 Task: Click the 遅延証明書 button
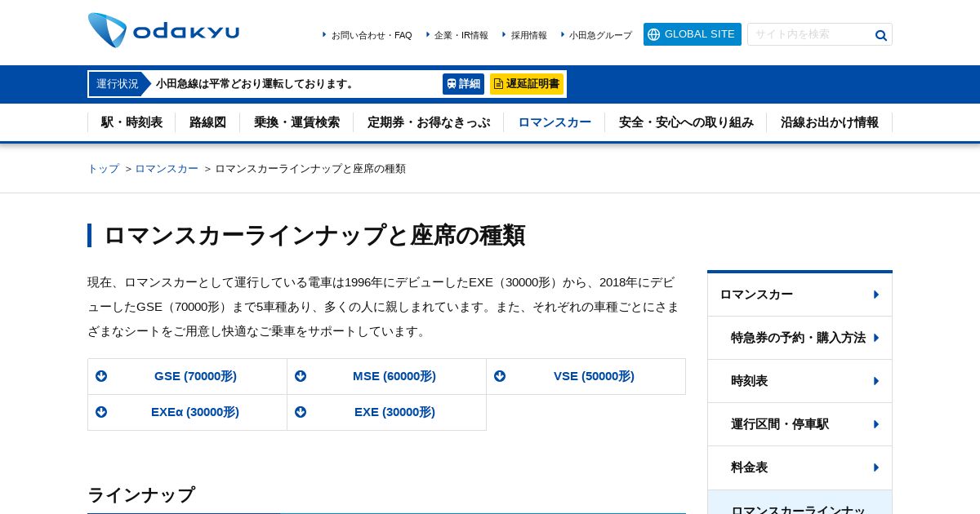click(527, 84)
